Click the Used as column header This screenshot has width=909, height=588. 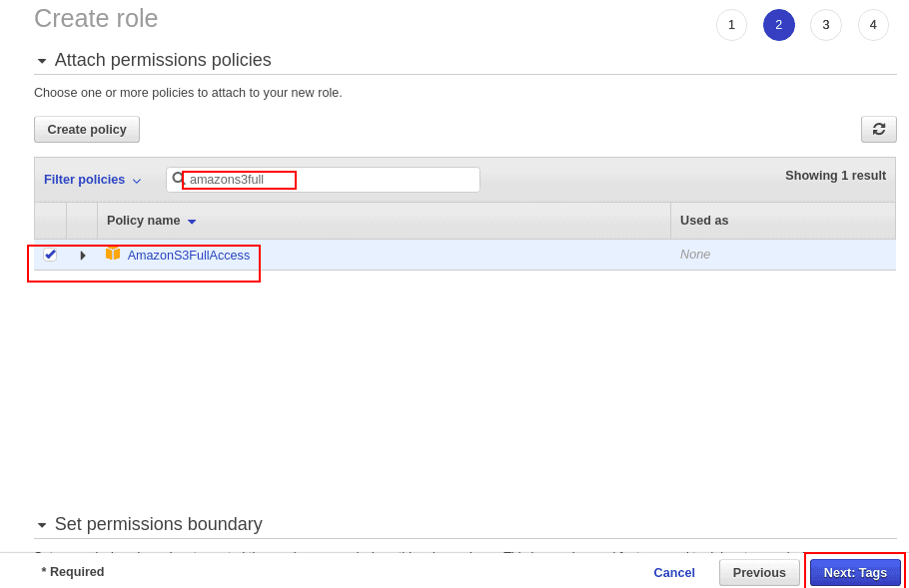(x=704, y=221)
